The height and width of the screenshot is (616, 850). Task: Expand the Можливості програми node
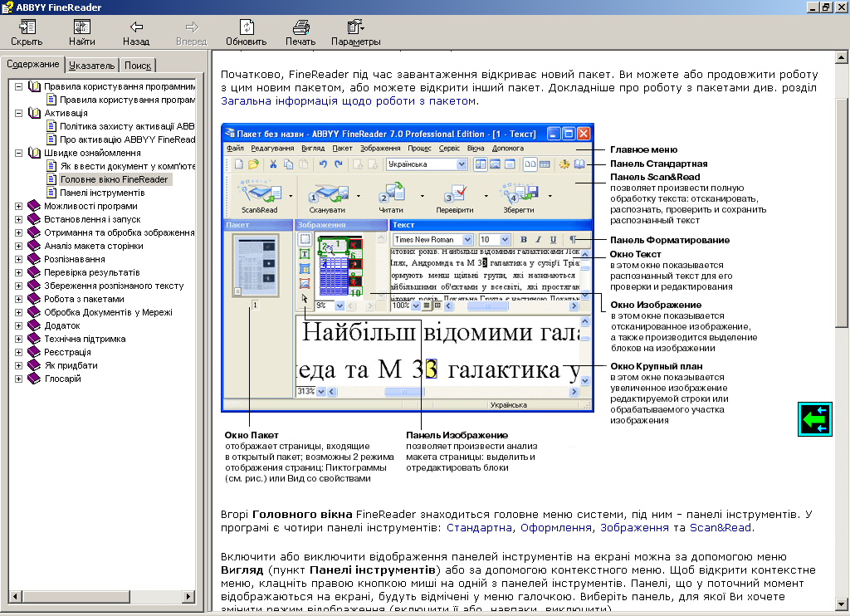pos(18,206)
